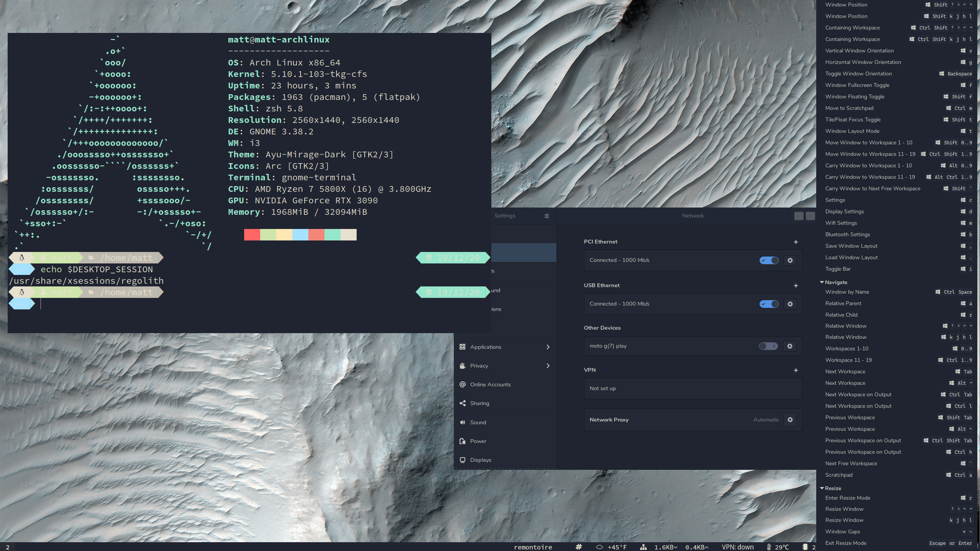
Task: Open moto g(7) play device settings gear
Action: tap(789, 346)
